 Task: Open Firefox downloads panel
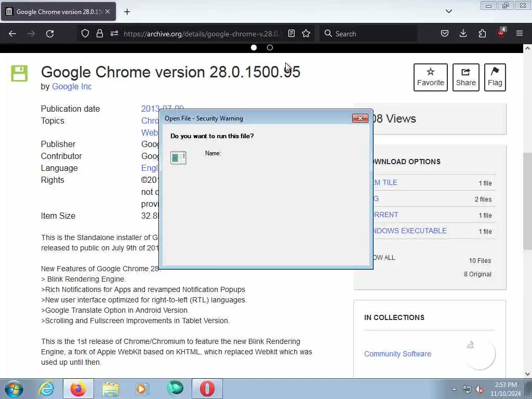pyautogui.click(x=463, y=33)
